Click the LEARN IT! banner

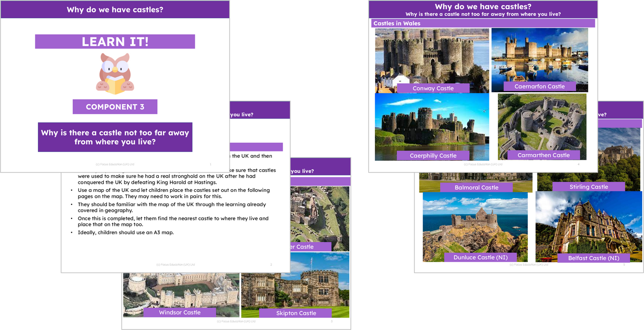(x=115, y=42)
